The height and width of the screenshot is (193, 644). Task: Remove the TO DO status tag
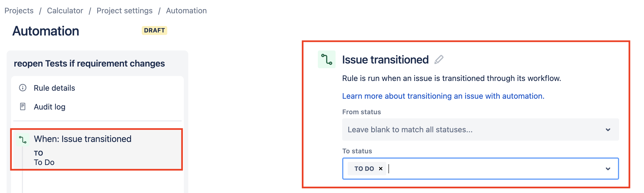pyautogui.click(x=381, y=169)
